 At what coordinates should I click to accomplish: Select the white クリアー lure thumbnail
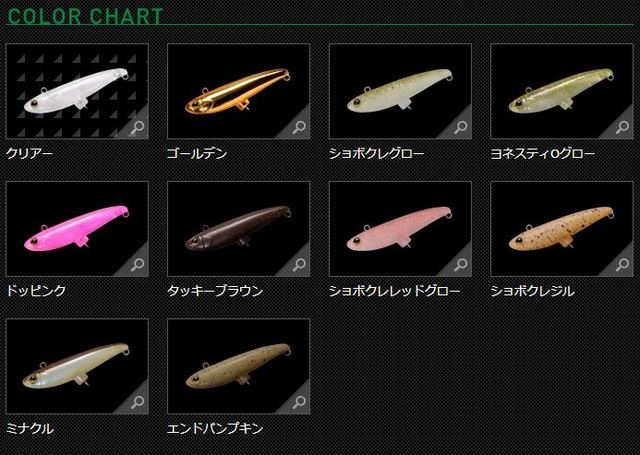click(77, 91)
